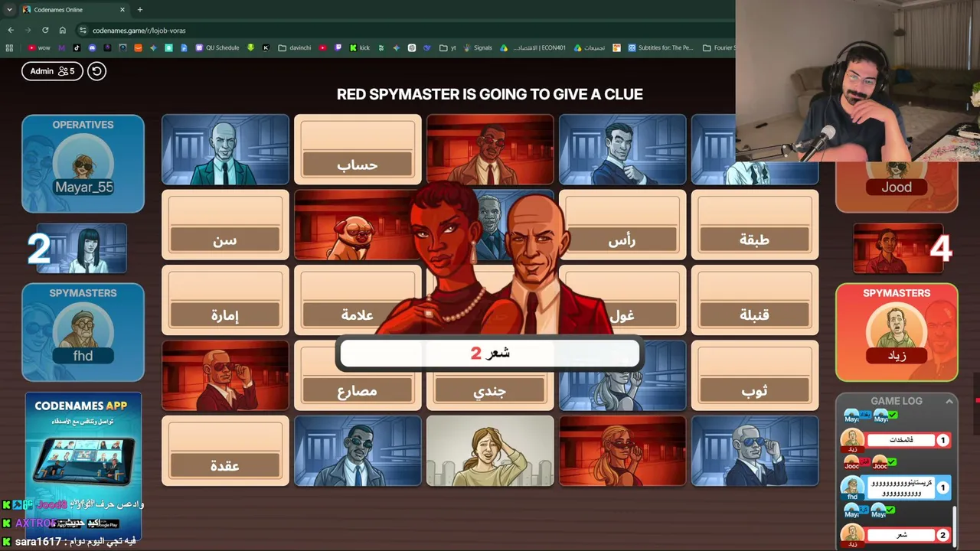Open the Admin menu button
Image resolution: width=980 pixels, height=551 pixels.
(x=52, y=71)
